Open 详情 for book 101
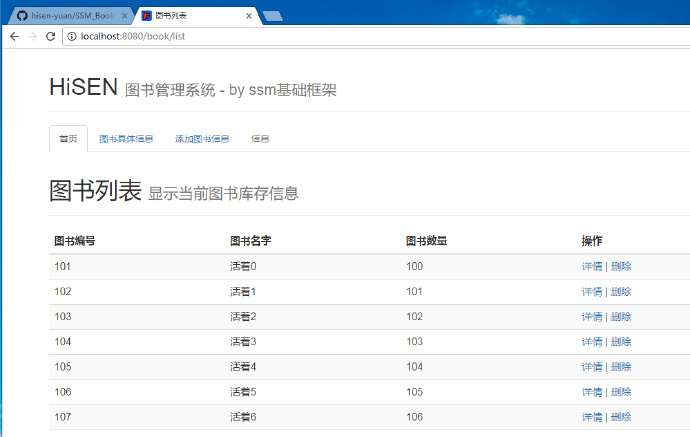The height and width of the screenshot is (437, 690). [592, 266]
